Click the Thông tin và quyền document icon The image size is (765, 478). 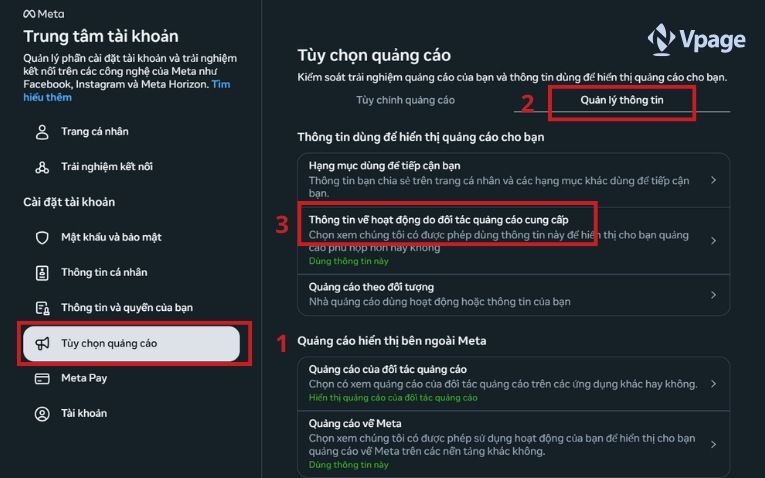[42, 308]
